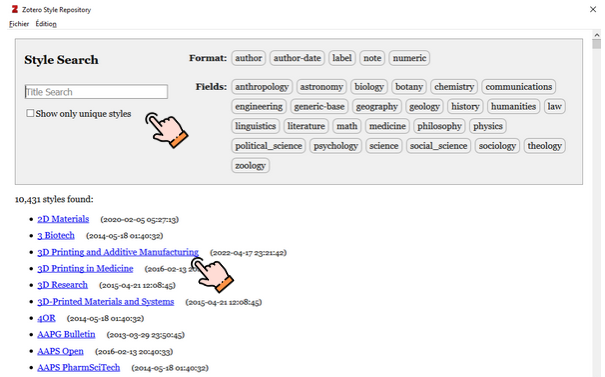The width and height of the screenshot is (605, 377).
Task: Select the theology field tag
Action: (x=544, y=146)
